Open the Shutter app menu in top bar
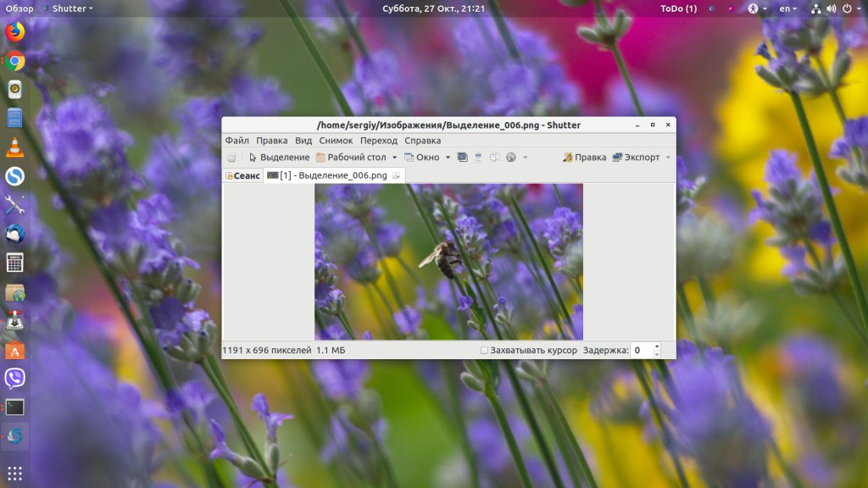Viewport: 868px width, 488px height. (68, 8)
